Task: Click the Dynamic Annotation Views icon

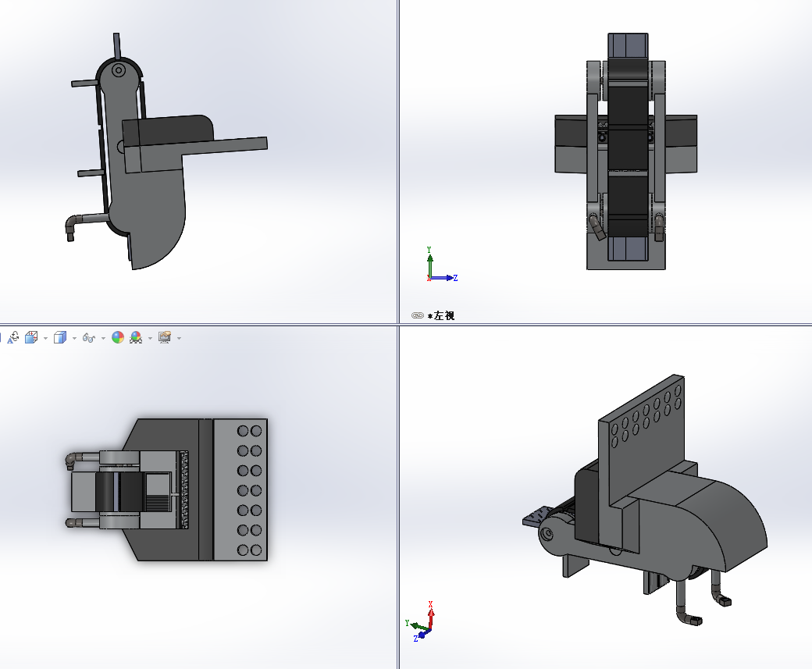Action: tap(13, 337)
